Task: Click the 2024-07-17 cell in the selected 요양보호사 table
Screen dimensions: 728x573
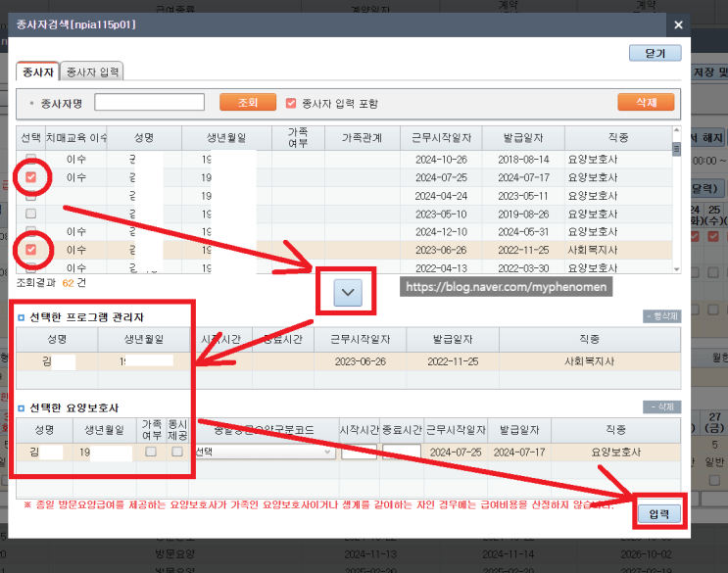Action: coord(519,452)
